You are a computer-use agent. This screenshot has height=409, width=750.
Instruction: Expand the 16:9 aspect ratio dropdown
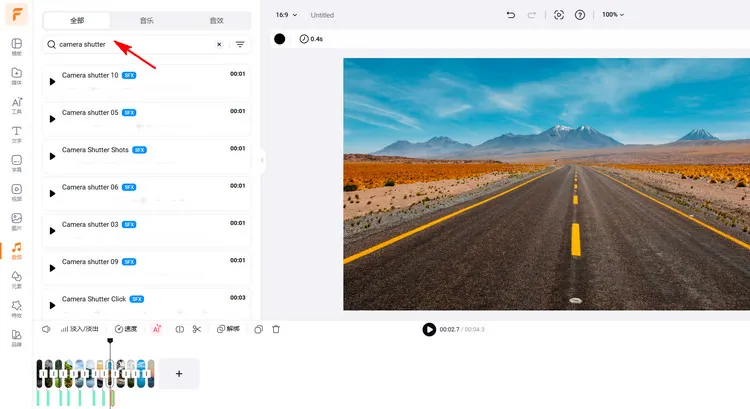click(286, 15)
